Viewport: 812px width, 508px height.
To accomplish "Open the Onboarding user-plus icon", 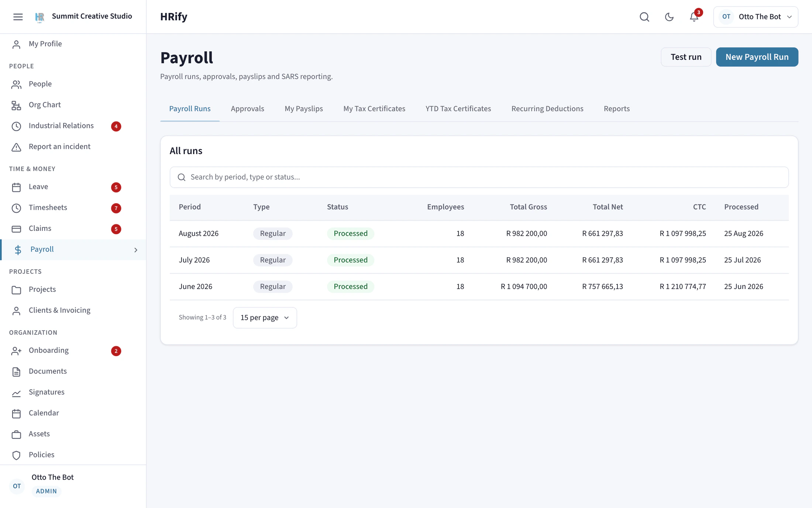I will click(16, 351).
